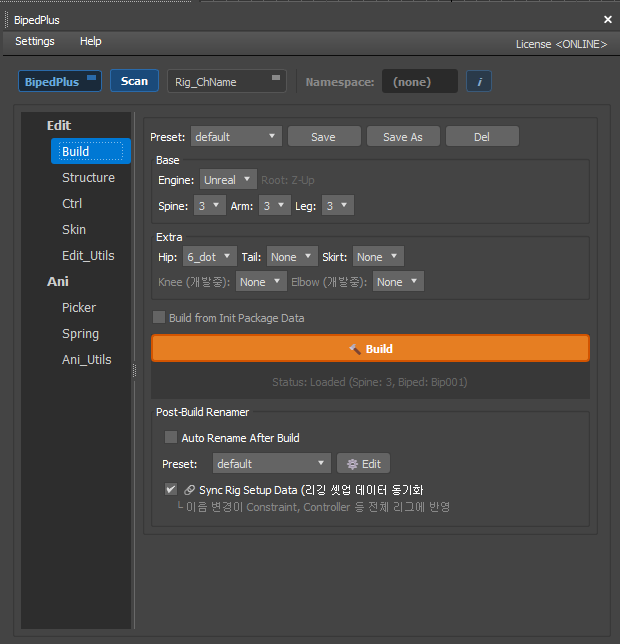620x644 pixels.
Task: Enable Build from Init Package Data
Action: pos(159,318)
